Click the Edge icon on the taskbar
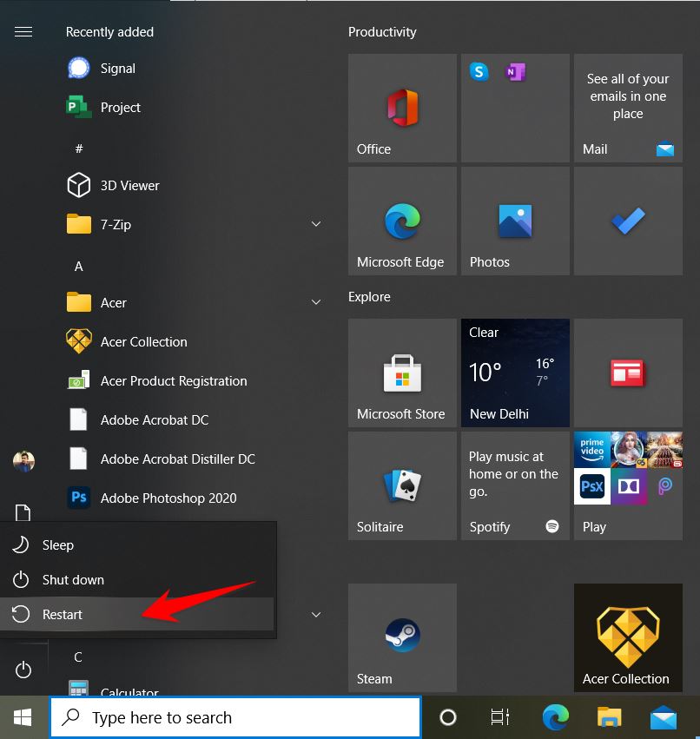Image resolution: width=700 pixels, height=739 pixels. point(555,717)
